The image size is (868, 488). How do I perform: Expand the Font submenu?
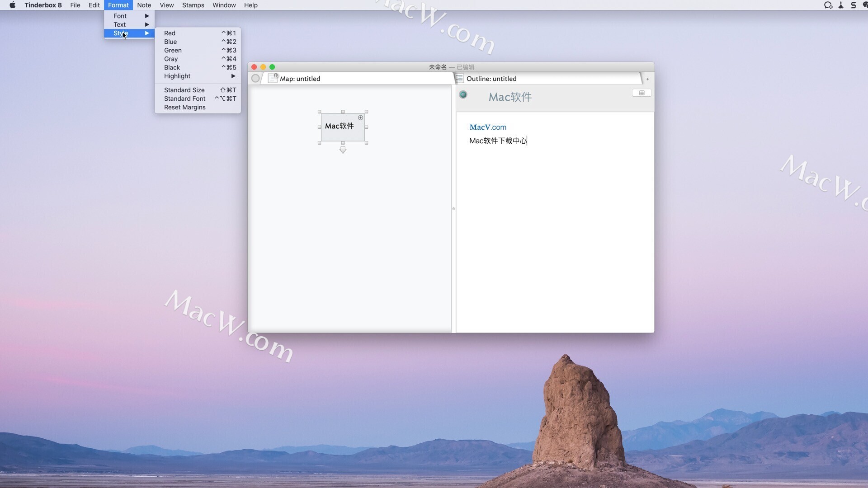(129, 16)
